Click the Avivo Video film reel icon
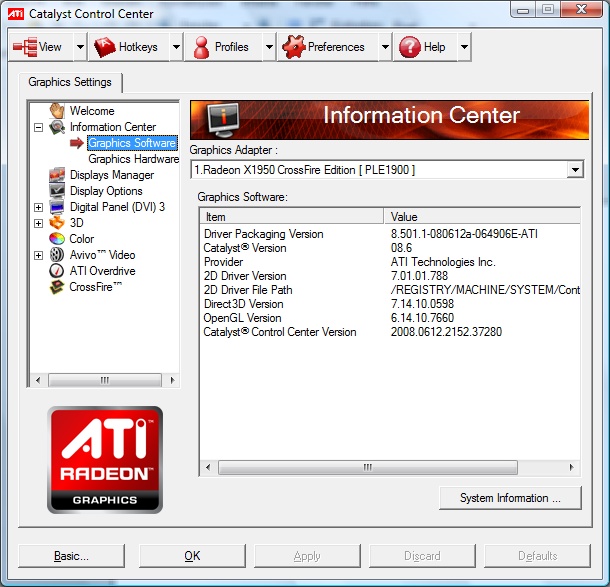610x587 pixels. (x=57, y=255)
